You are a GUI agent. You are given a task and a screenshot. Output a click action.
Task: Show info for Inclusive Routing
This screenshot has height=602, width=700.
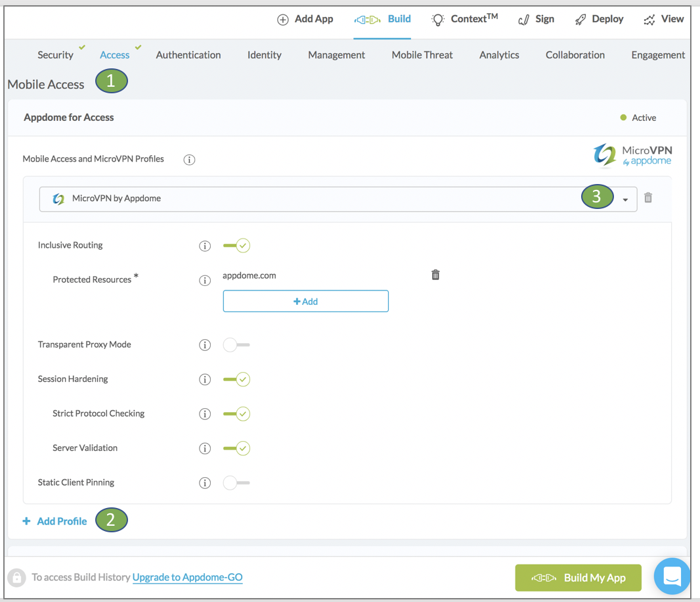click(205, 246)
